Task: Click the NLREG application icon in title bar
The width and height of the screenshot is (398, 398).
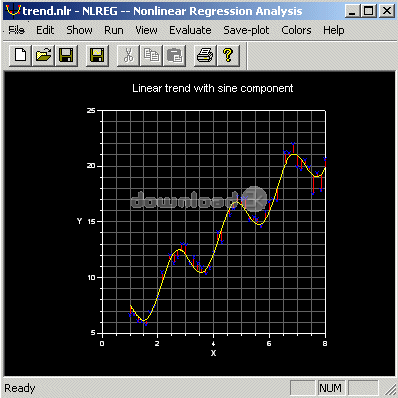Action: click(13, 11)
